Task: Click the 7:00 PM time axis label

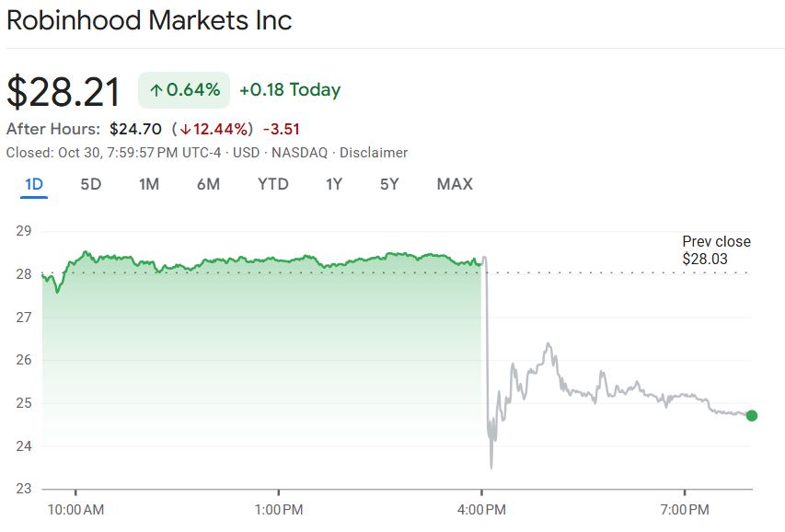Action: (x=685, y=509)
